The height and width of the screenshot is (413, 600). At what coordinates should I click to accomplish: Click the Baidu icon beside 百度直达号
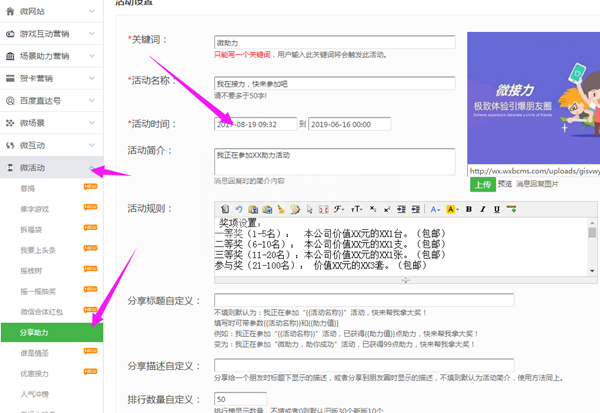[10, 101]
